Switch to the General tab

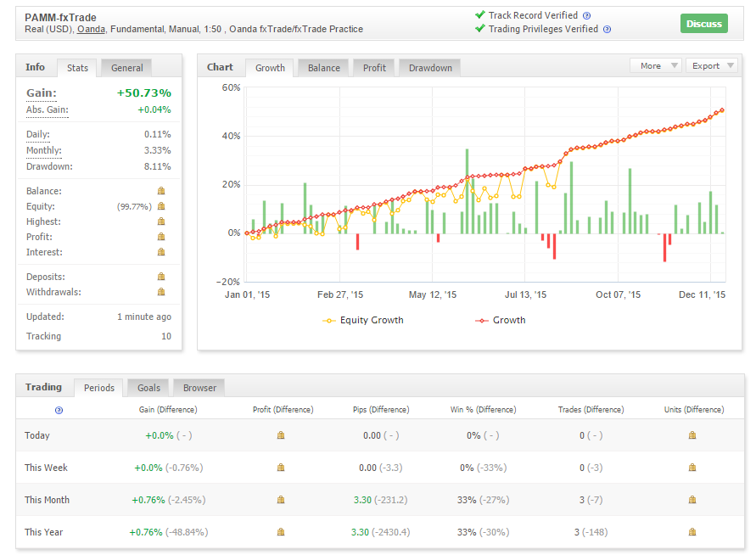[126, 68]
